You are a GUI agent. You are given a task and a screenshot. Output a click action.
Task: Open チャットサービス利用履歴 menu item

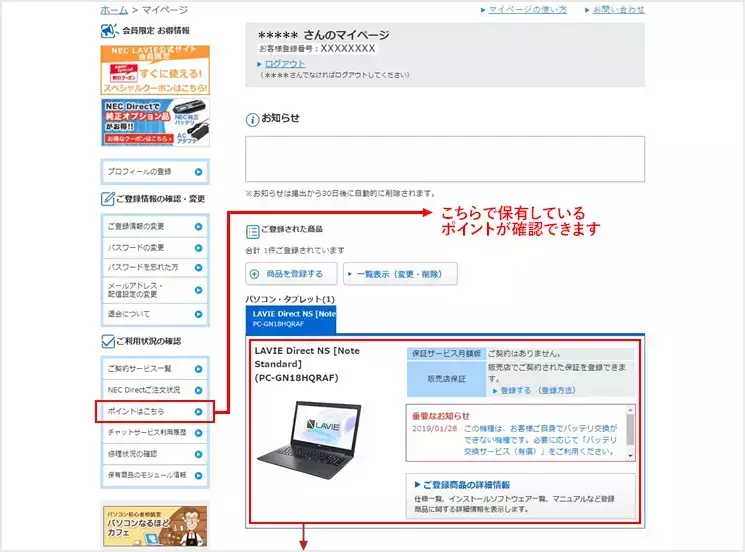coord(155,432)
